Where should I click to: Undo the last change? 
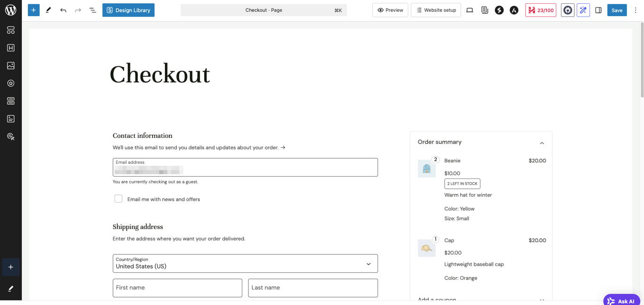pos(63,10)
